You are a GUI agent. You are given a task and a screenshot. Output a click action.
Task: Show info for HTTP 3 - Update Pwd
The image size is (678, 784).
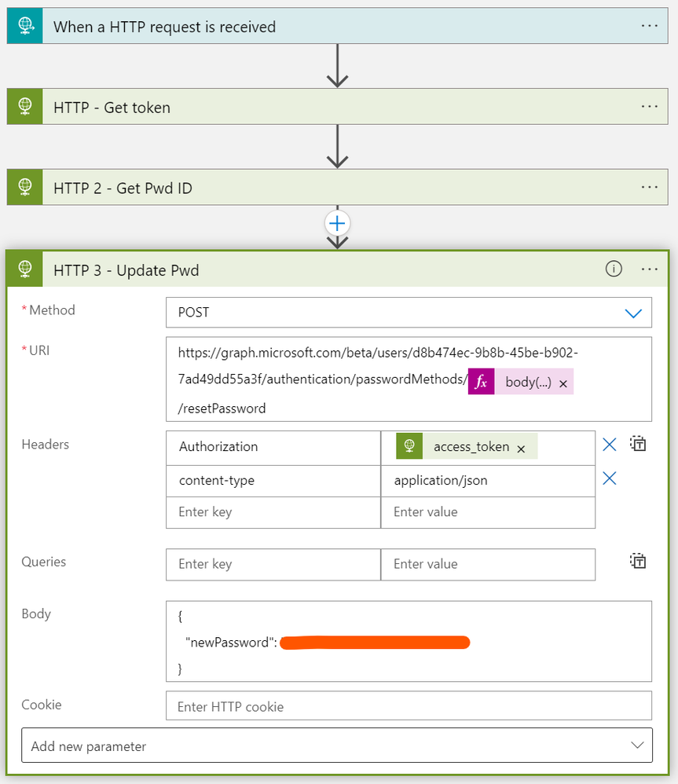[614, 269]
